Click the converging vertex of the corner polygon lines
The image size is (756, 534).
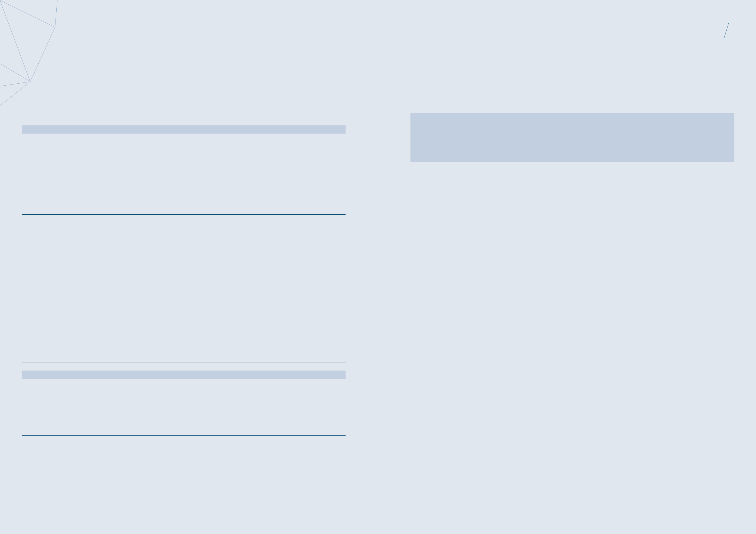click(30, 81)
